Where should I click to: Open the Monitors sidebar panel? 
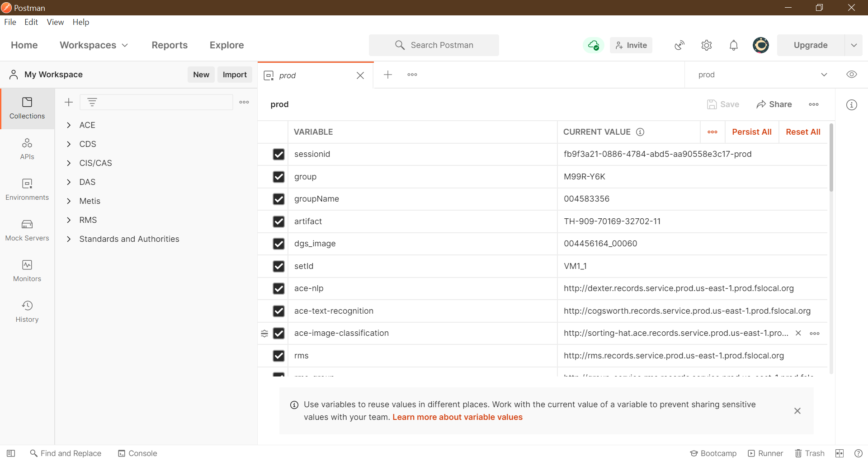coord(27,271)
